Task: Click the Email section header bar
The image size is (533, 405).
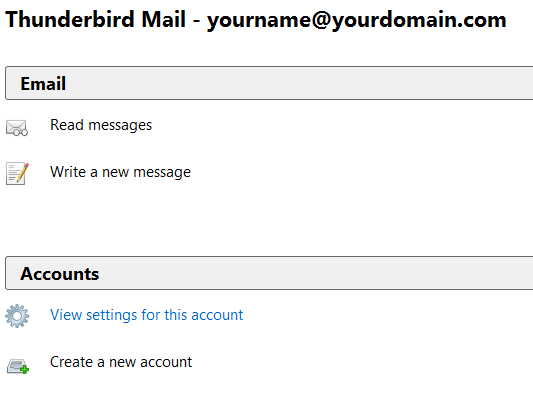Action: click(x=269, y=83)
